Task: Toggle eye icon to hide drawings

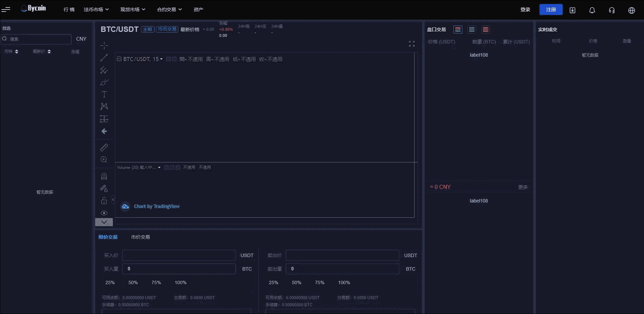Action: click(104, 213)
